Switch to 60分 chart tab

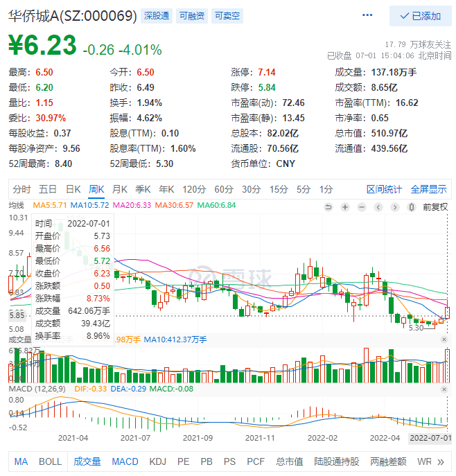(x=224, y=189)
